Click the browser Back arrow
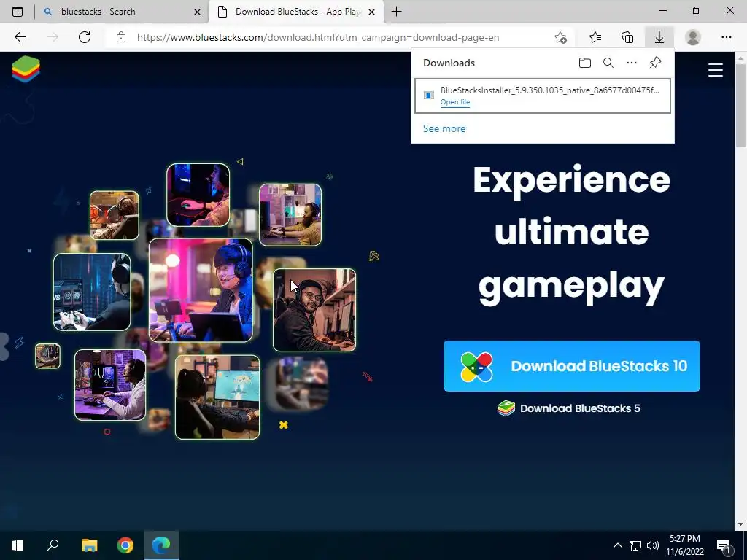The image size is (747, 560). coord(20,37)
